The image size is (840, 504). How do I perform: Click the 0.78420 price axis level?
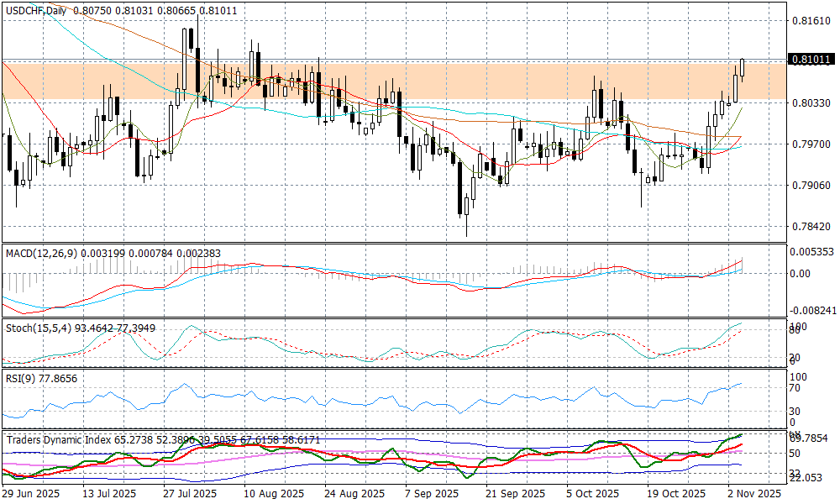click(x=810, y=227)
